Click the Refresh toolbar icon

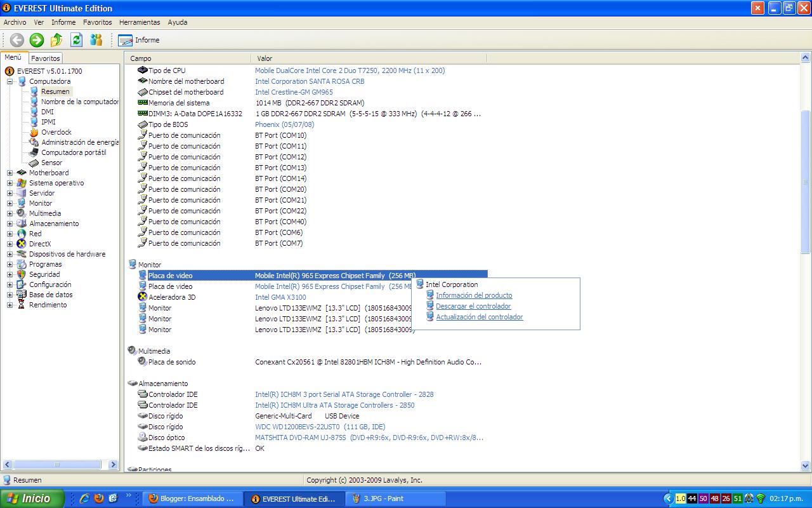[x=76, y=40]
